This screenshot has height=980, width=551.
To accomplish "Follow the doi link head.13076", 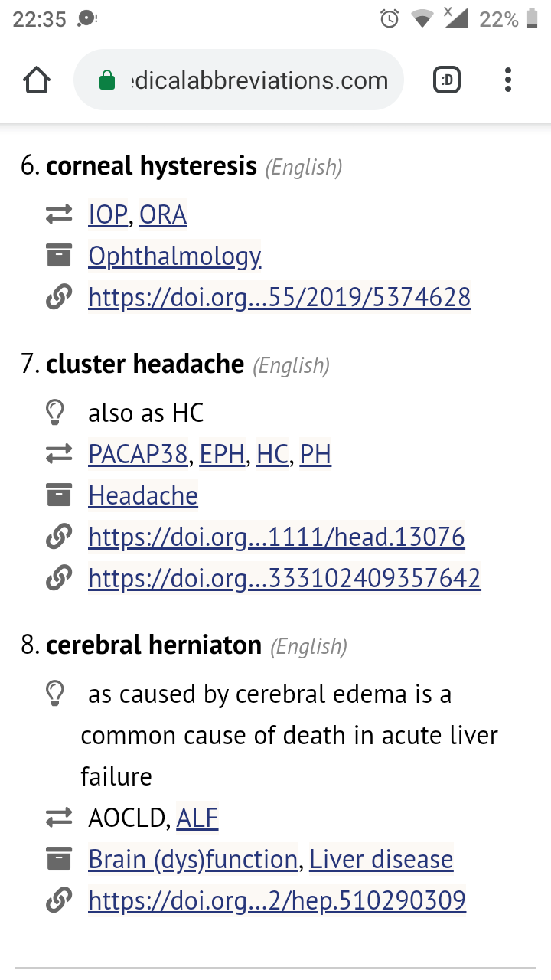I will (x=276, y=537).
